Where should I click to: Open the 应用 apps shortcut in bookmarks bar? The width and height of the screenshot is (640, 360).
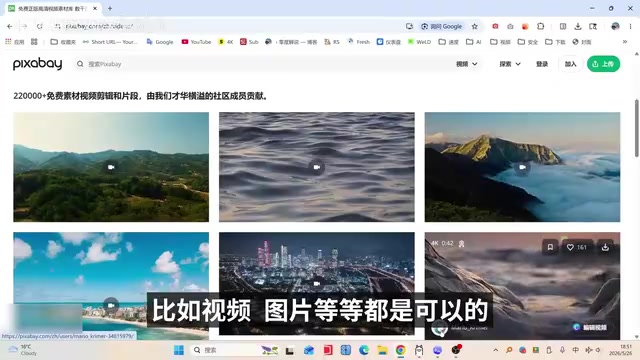(15, 42)
